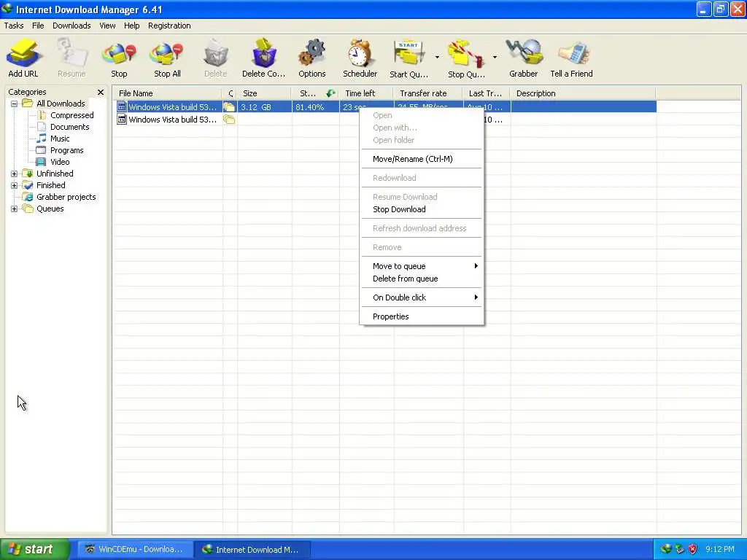Open the Downloads menu
This screenshot has height=560, width=747.
[x=71, y=26]
